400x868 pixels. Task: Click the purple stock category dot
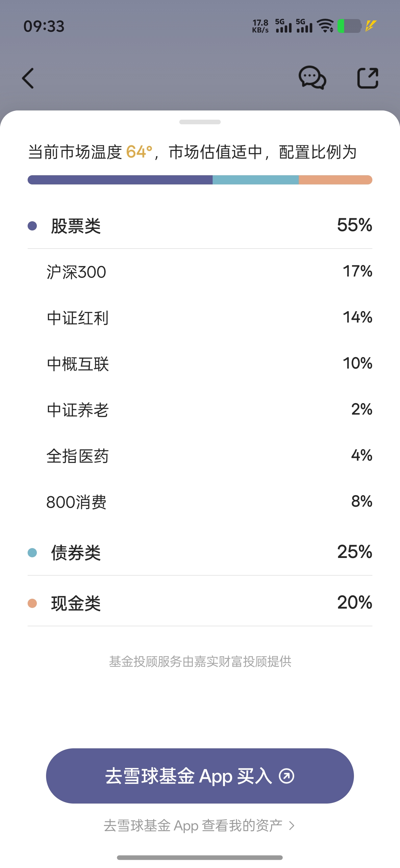32,226
